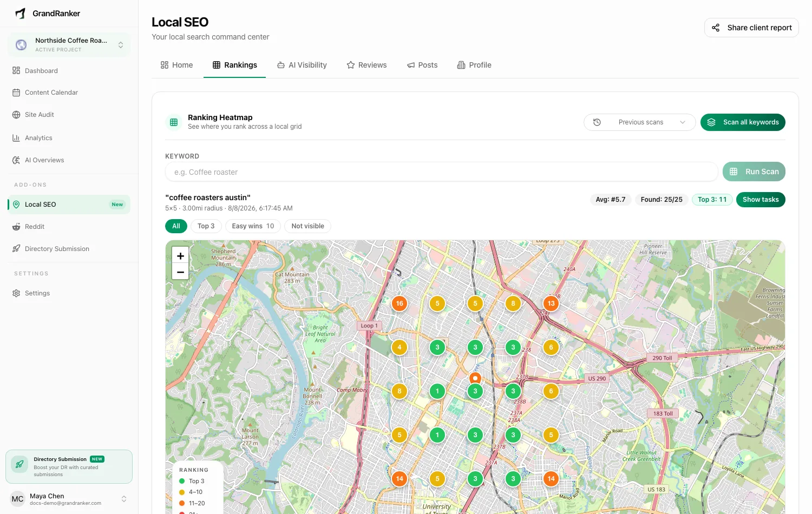Switch to the Posts tab
The image size is (812, 514).
[x=422, y=65]
